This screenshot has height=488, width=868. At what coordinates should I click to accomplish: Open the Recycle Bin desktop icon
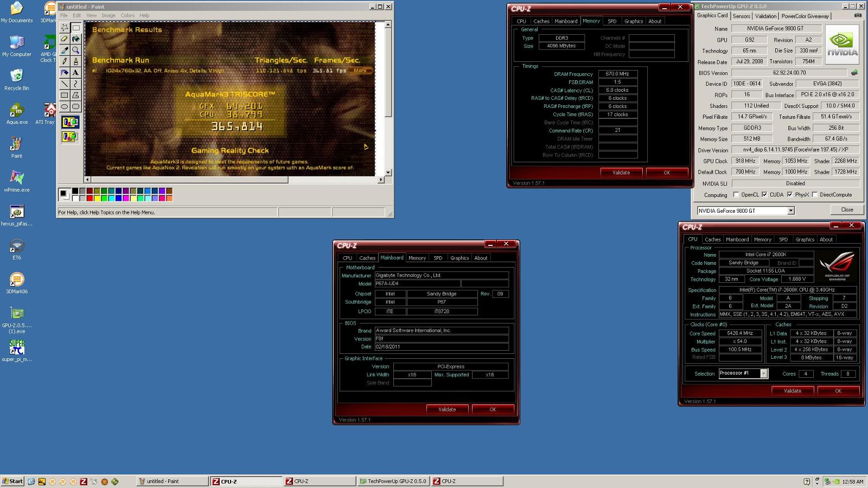click(x=17, y=79)
